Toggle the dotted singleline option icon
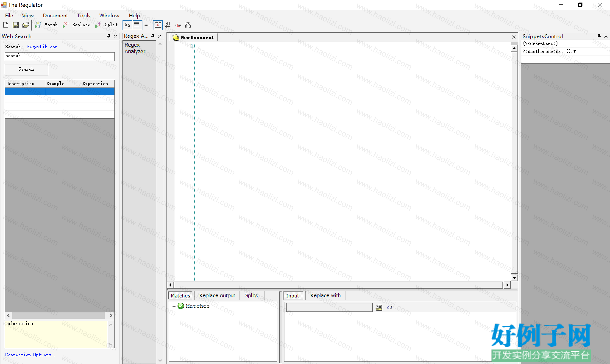 [147, 25]
